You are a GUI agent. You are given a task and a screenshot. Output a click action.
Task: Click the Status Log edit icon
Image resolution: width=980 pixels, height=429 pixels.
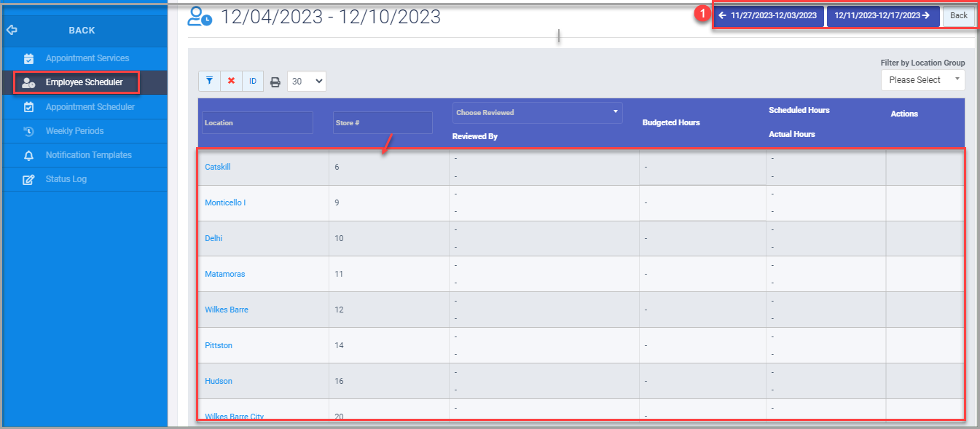pos(28,179)
